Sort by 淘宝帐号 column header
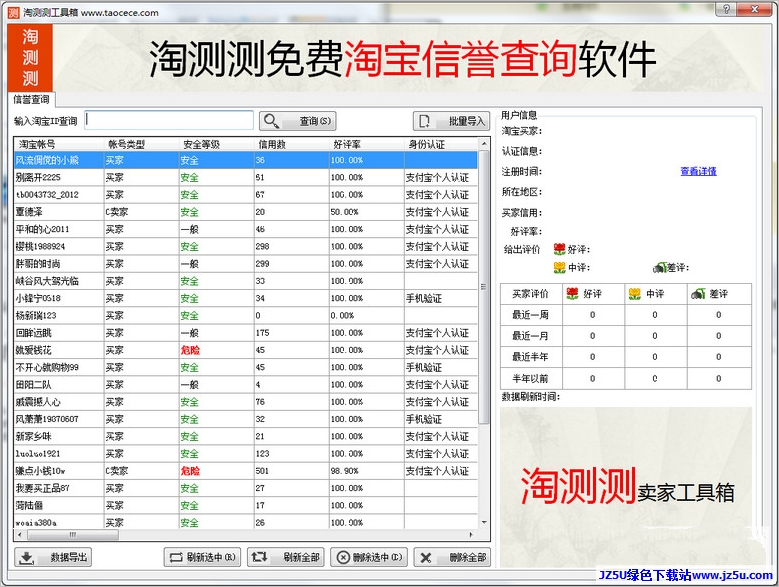 tap(59, 144)
